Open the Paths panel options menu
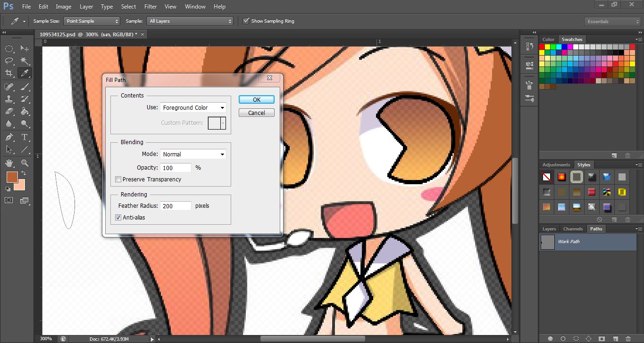644x343 pixels. [x=638, y=229]
